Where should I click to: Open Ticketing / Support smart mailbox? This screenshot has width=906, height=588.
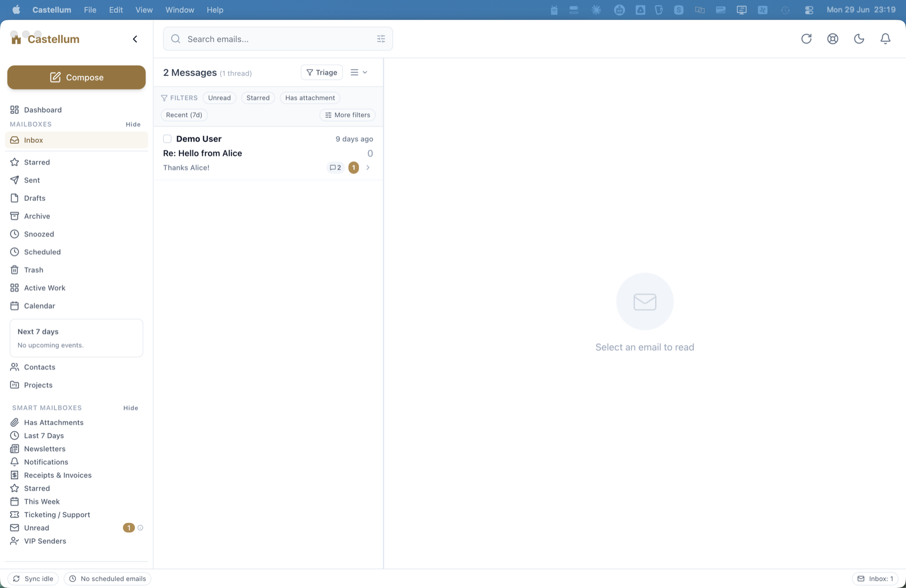pos(76,515)
